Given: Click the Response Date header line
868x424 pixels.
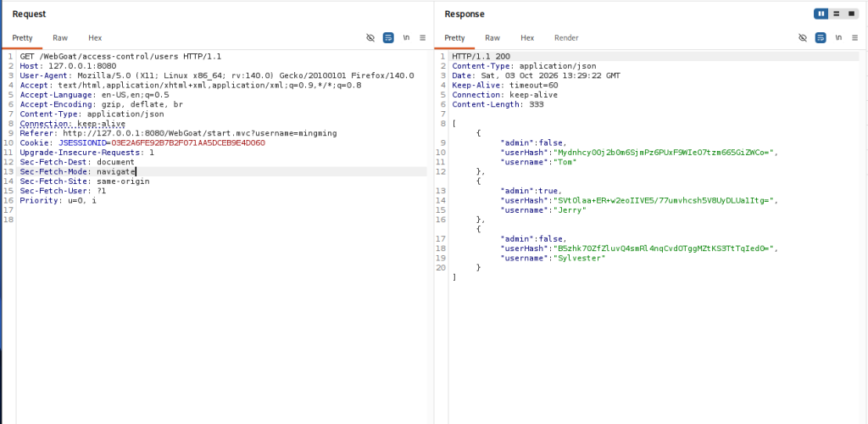Looking at the screenshot, I should tap(536, 75).
